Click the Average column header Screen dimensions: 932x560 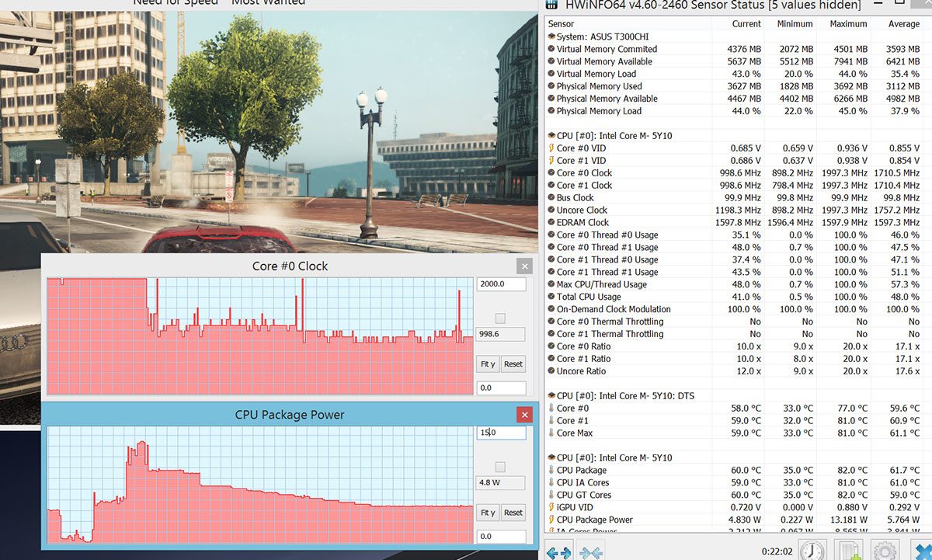[x=898, y=24]
